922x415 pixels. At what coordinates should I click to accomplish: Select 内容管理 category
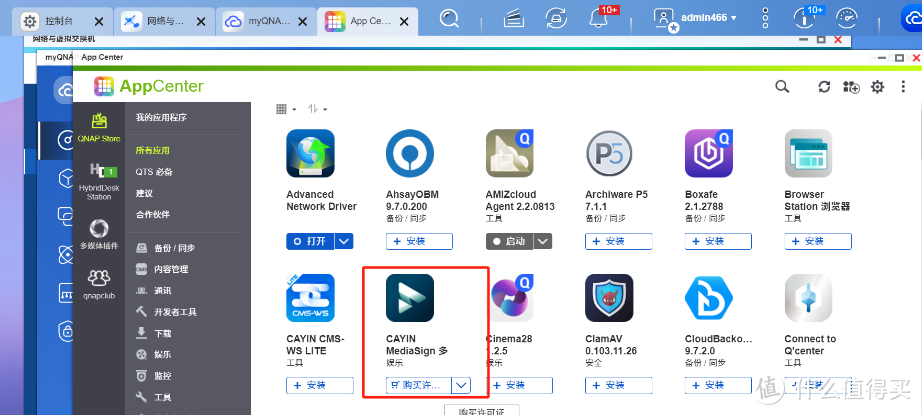162,269
